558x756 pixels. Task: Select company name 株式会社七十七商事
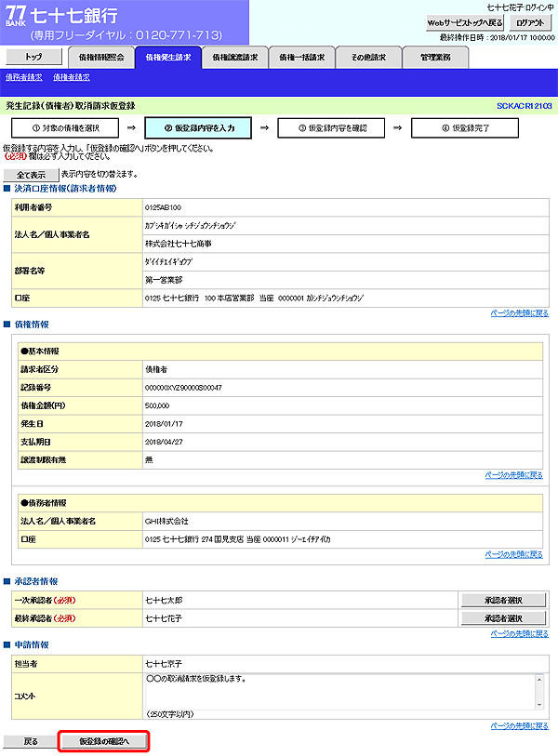click(x=178, y=244)
